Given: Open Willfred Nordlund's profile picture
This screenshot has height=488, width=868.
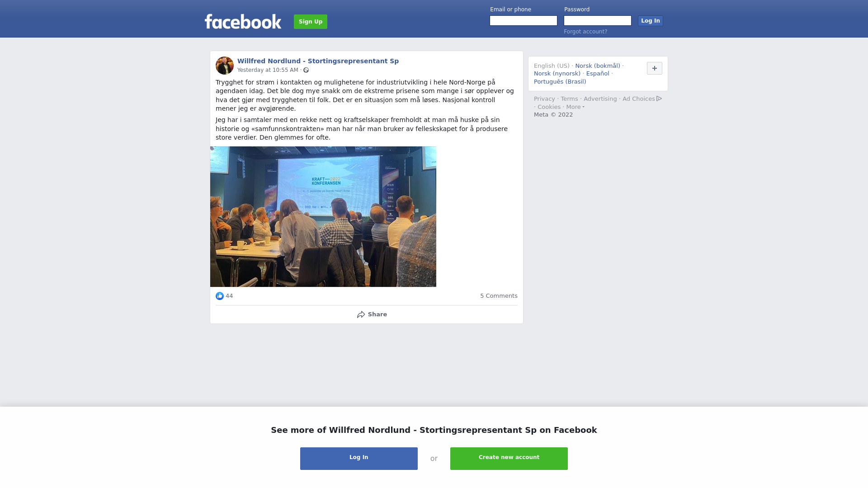Looking at the screenshot, I should coord(225,66).
